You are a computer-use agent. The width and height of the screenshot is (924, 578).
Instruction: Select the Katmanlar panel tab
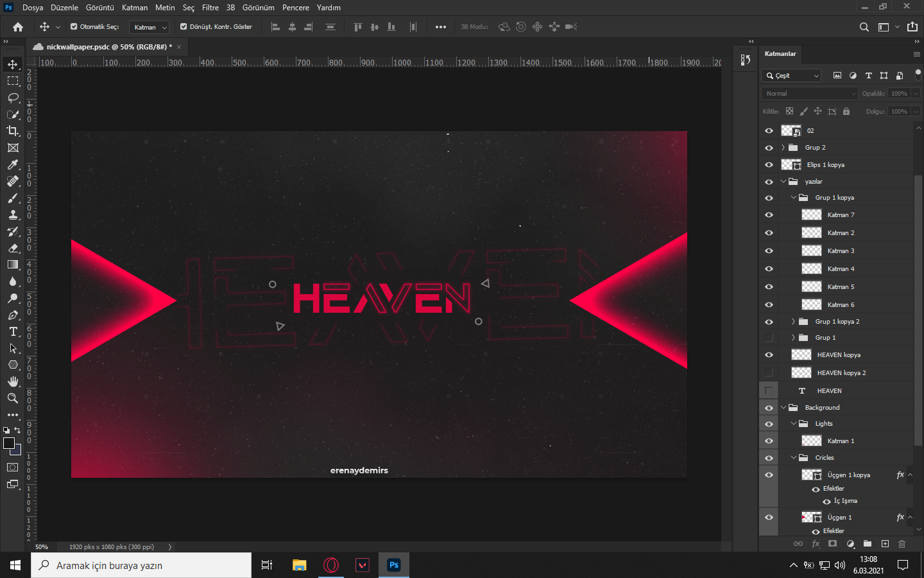pos(780,54)
